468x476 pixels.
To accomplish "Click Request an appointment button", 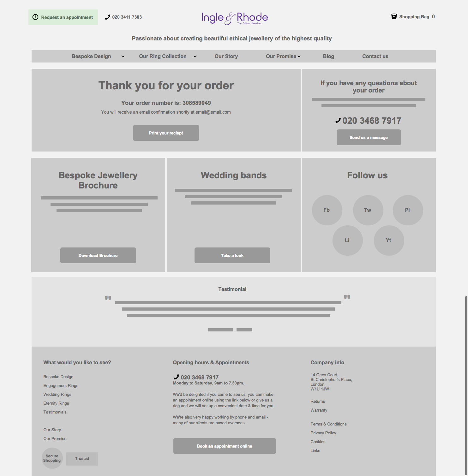I will [63, 17].
